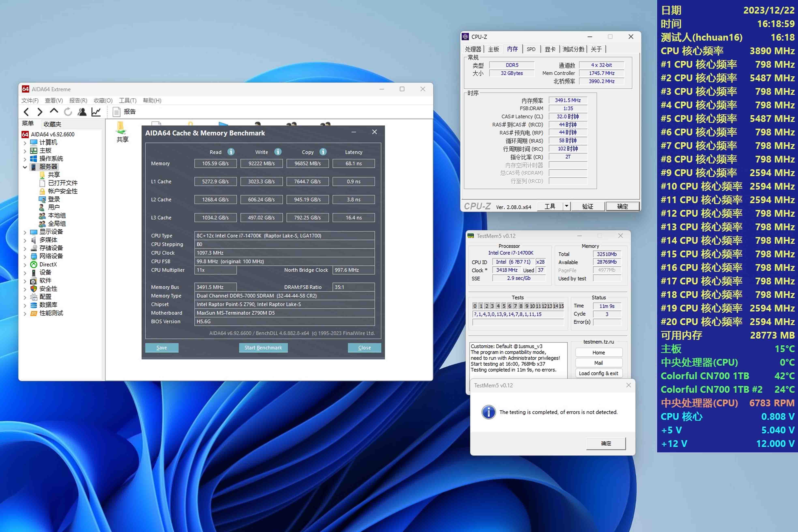The width and height of the screenshot is (798, 532).
Task: Click the Memory Read 105.59 GB/s value
Action: click(216, 164)
